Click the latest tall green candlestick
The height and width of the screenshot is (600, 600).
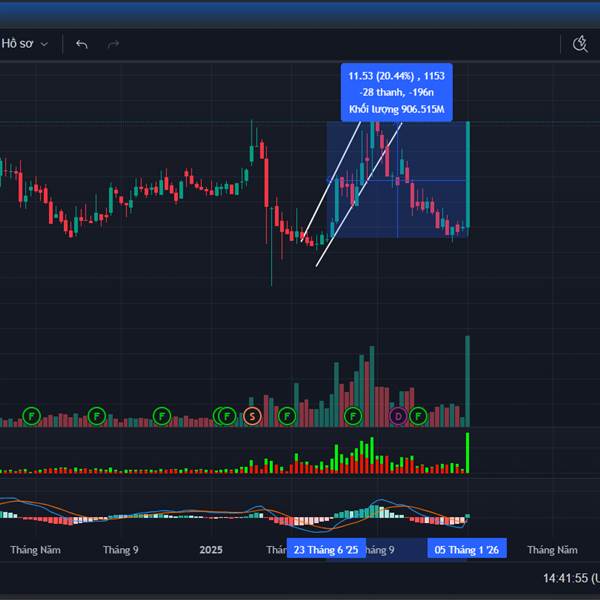468,174
